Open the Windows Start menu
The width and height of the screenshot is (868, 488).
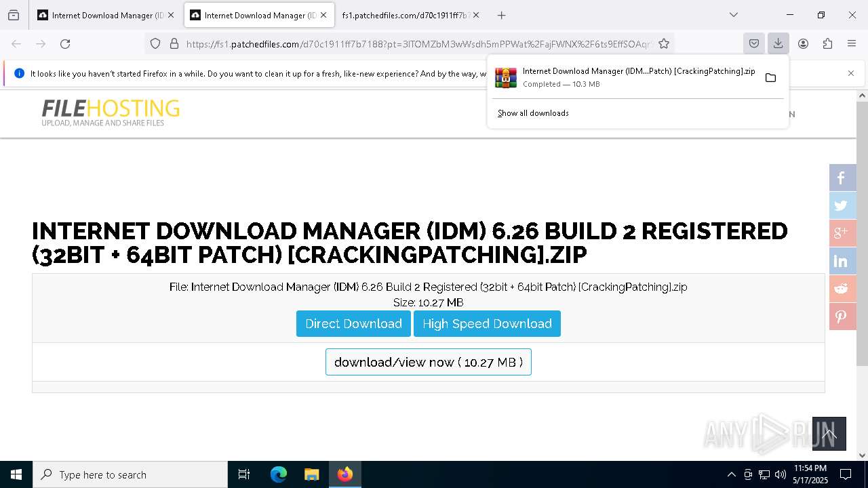(16, 474)
